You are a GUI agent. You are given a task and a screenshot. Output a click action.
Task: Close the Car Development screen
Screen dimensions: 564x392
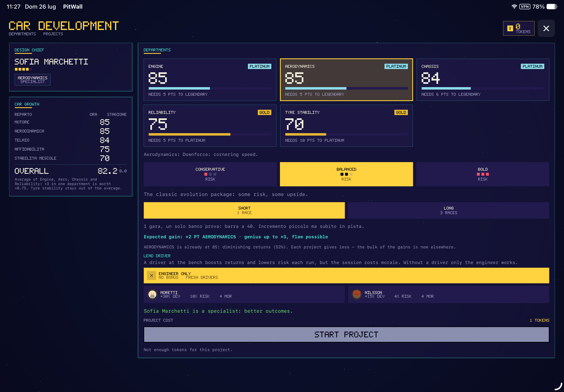[546, 29]
